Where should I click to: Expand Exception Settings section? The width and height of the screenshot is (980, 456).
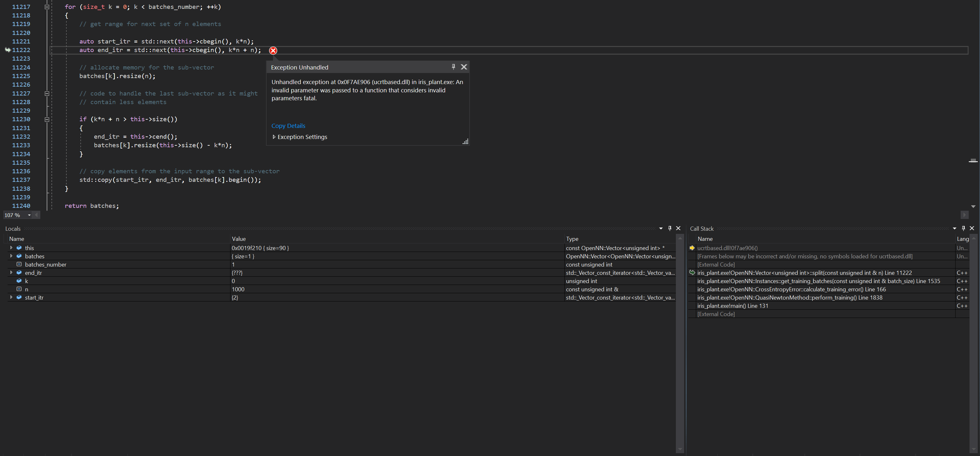tap(274, 137)
